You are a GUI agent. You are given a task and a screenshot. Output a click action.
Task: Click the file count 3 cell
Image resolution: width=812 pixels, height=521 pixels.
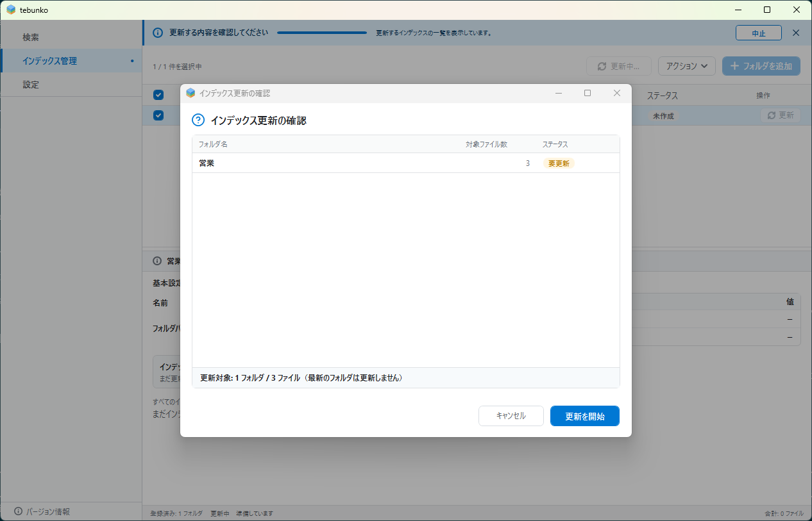click(x=528, y=163)
